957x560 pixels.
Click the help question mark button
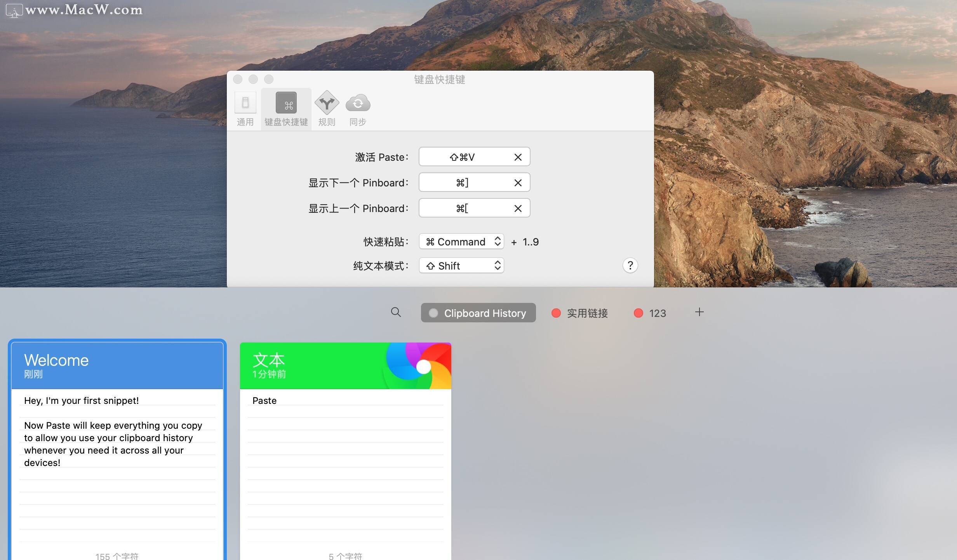[630, 266]
